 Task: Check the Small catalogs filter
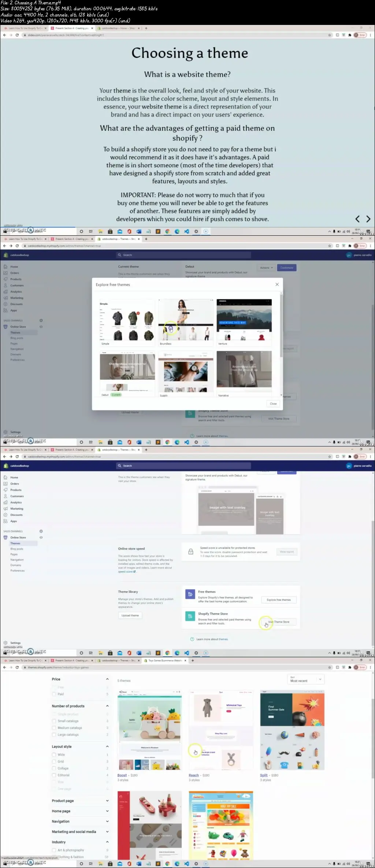(54, 721)
